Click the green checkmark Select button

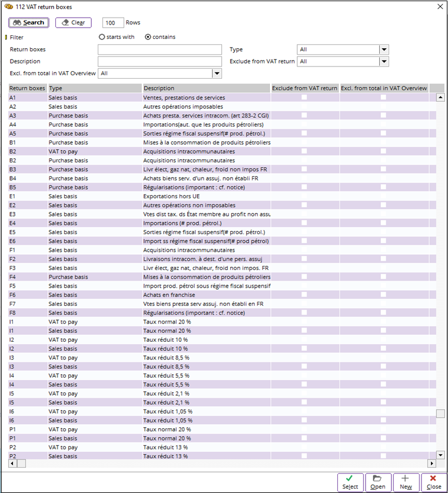pyautogui.click(x=350, y=482)
